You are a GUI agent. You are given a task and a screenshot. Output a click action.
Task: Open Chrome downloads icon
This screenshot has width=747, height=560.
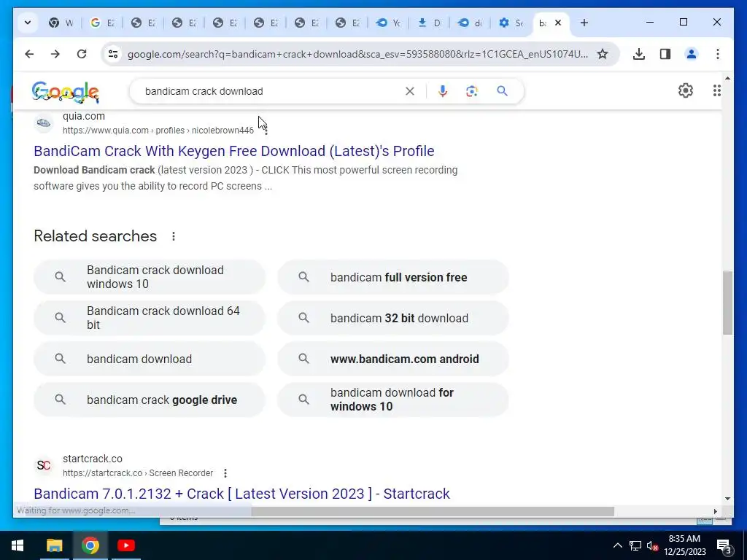click(639, 54)
